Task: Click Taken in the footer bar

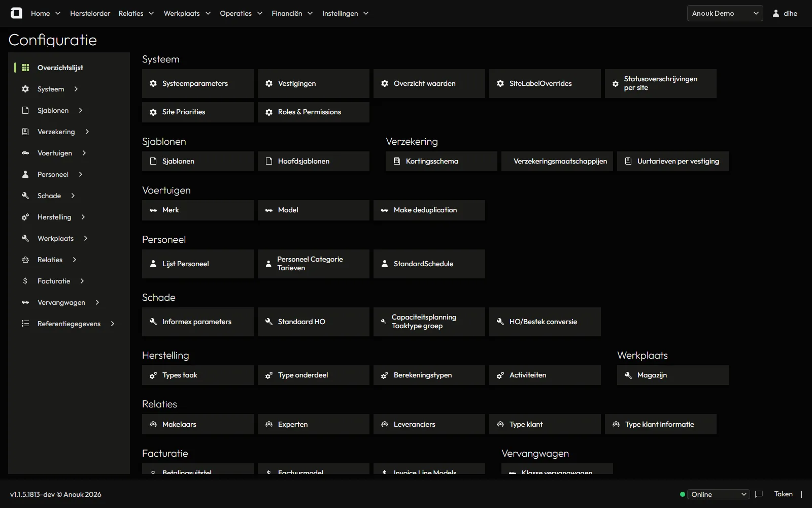Action: point(783,494)
